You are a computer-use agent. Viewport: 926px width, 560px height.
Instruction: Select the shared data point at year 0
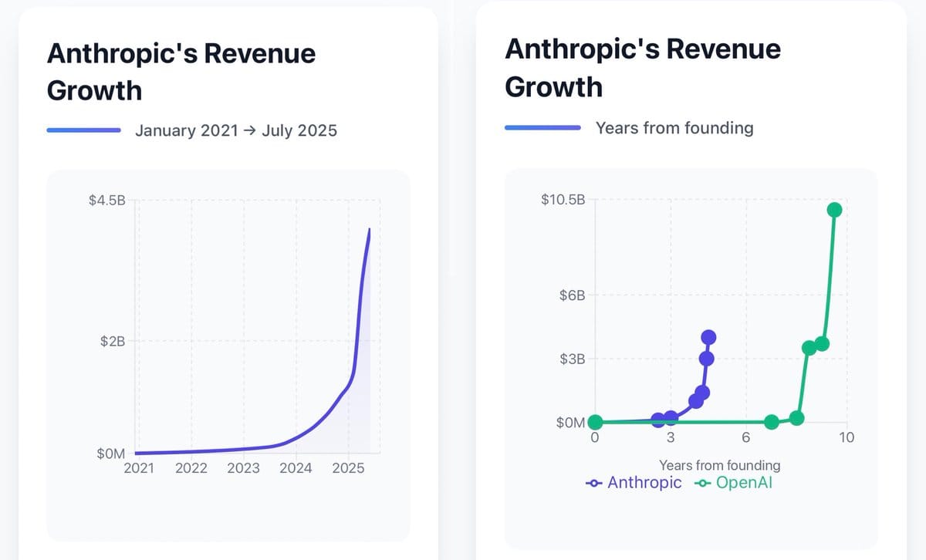[595, 422]
